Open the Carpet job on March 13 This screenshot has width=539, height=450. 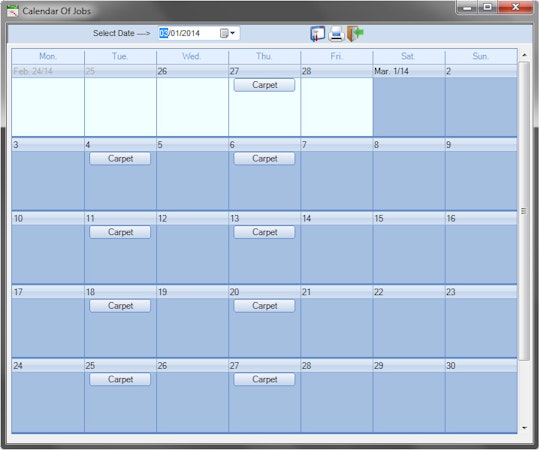(x=264, y=232)
